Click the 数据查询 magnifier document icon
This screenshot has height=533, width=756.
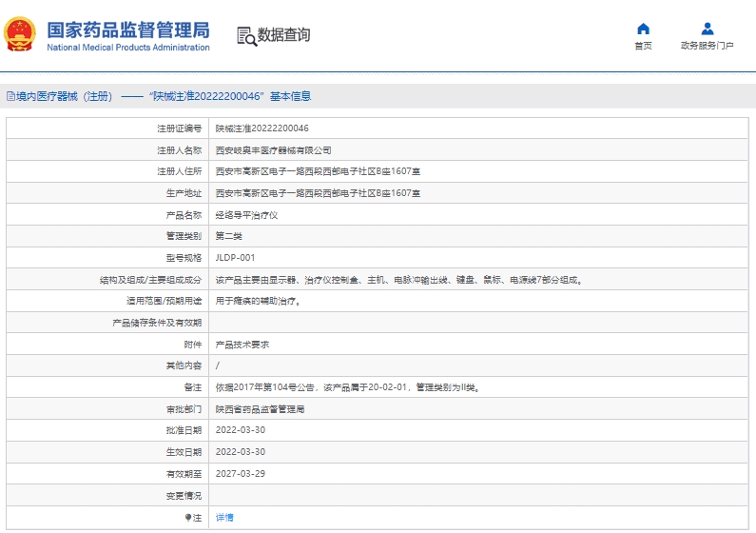(x=246, y=35)
